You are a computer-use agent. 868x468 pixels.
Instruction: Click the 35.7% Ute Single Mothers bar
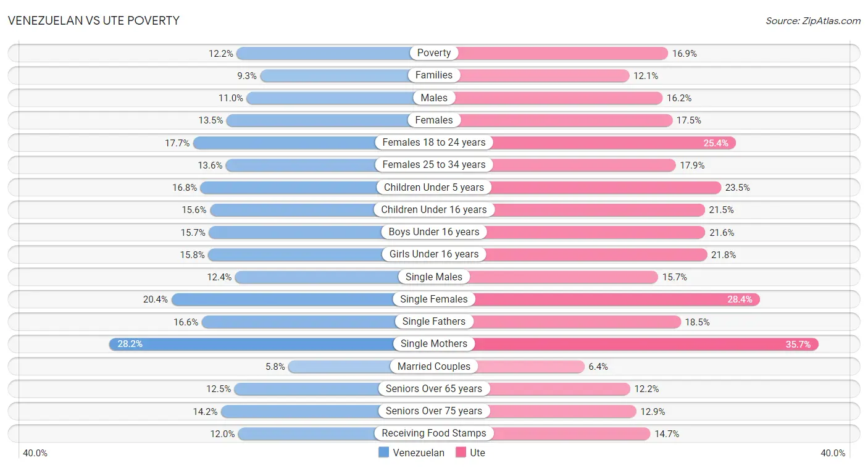pyautogui.click(x=626, y=344)
